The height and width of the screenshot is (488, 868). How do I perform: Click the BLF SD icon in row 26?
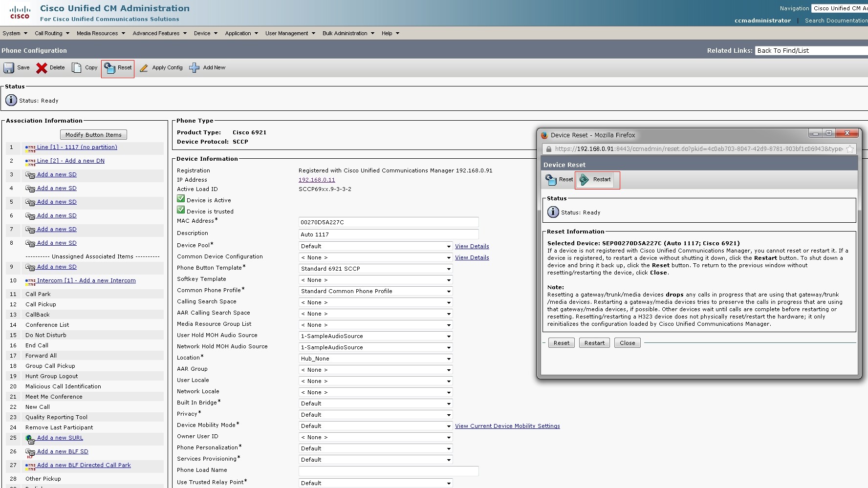pos(30,453)
